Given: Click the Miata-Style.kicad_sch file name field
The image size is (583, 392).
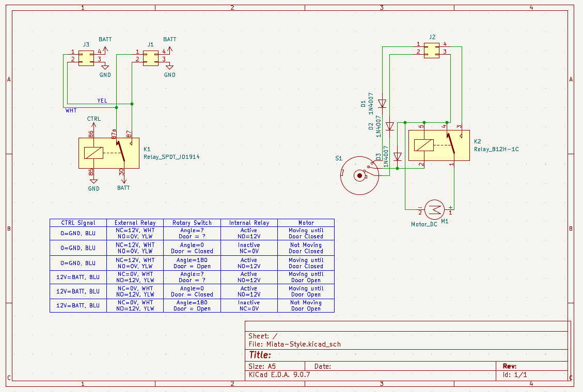Looking at the screenshot, I should [x=303, y=345].
